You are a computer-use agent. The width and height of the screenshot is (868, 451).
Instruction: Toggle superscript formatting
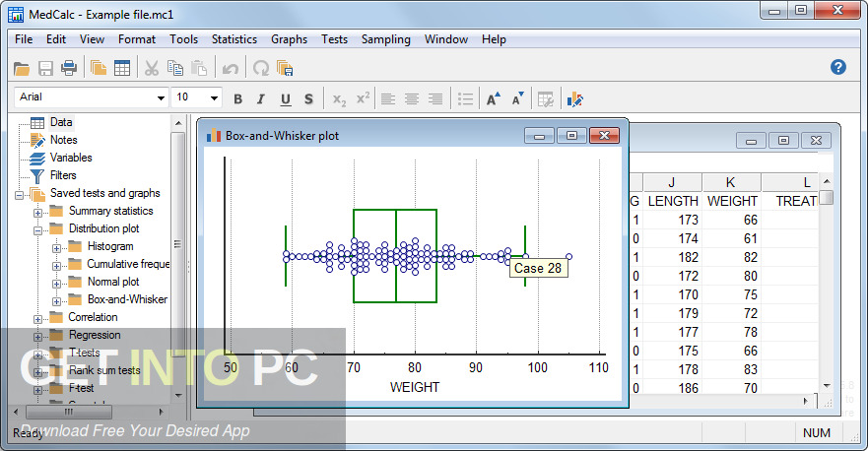point(363,97)
